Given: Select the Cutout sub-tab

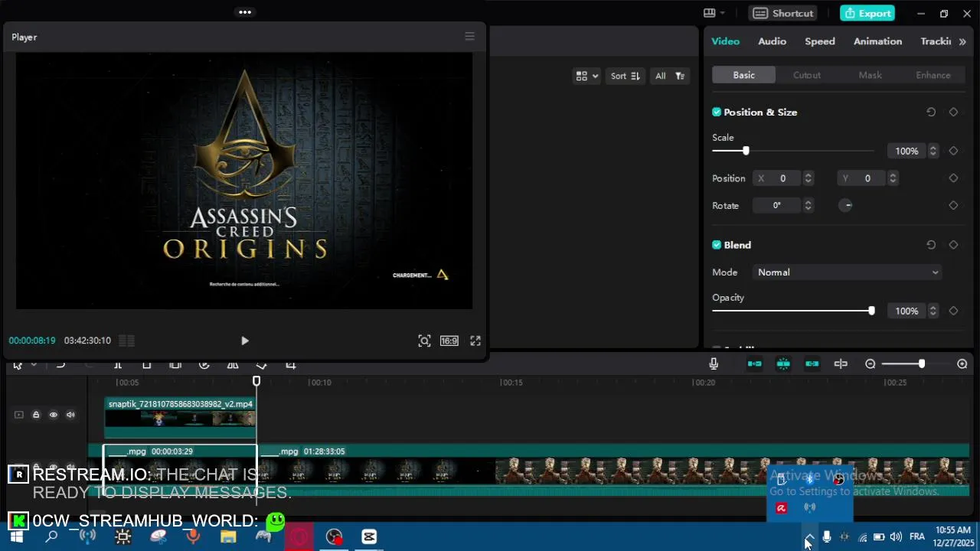Looking at the screenshot, I should coord(807,75).
